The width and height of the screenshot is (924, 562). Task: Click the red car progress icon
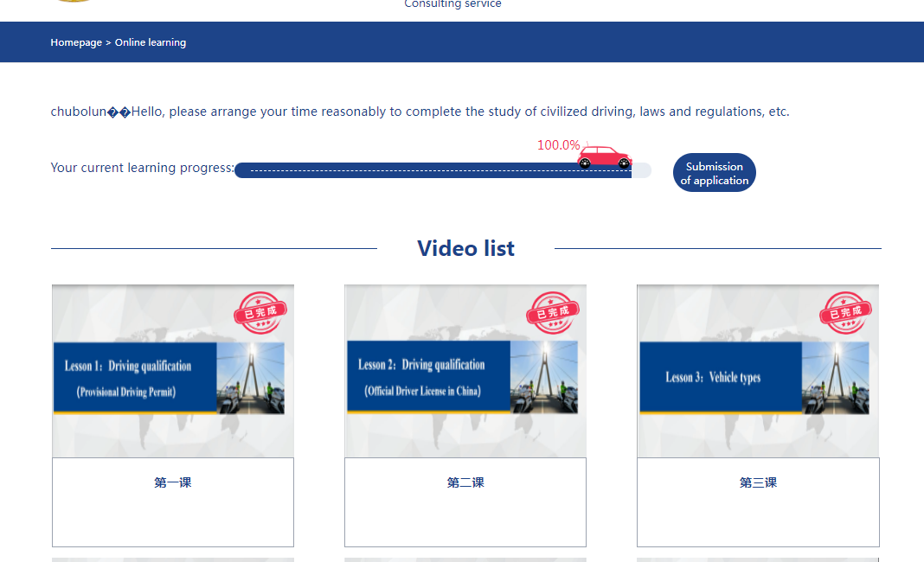click(604, 156)
